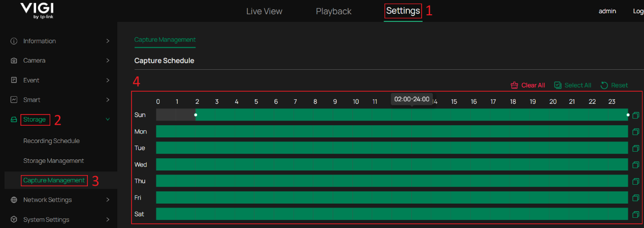Expand the Event section arrow
644x228 pixels.
pos(108,80)
